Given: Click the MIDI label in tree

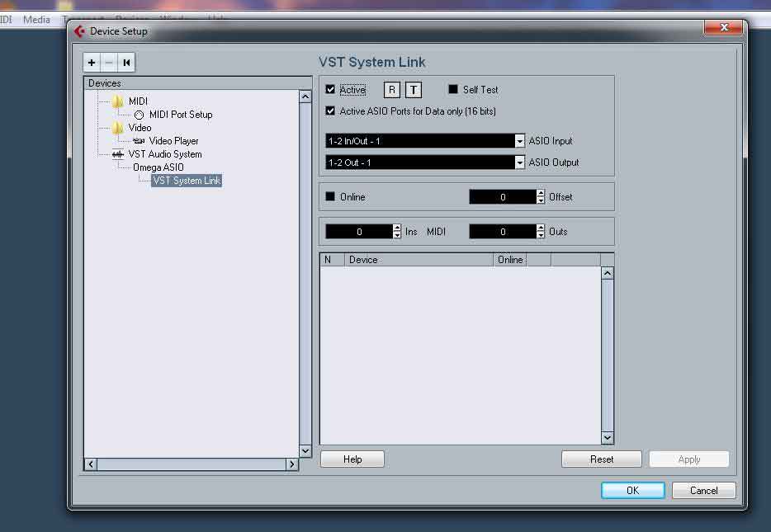Looking at the screenshot, I should coord(138,101).
